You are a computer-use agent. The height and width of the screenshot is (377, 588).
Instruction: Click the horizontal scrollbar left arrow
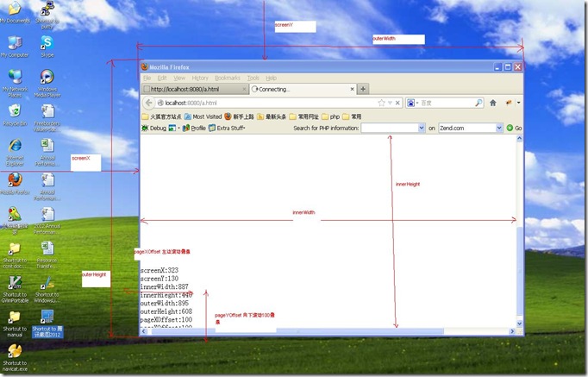click(x=143, y=331)
